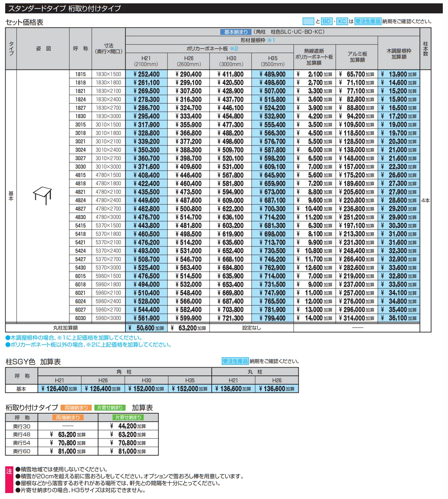Viewport: 448px width, 499px height.
Task: Click price ¥252,400 for model 1815
Action: [x=146, y=74]
